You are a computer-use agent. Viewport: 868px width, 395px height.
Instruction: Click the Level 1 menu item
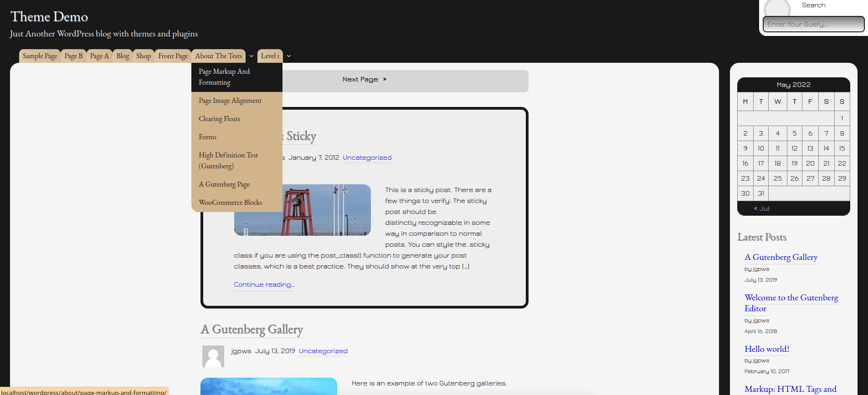270,56
